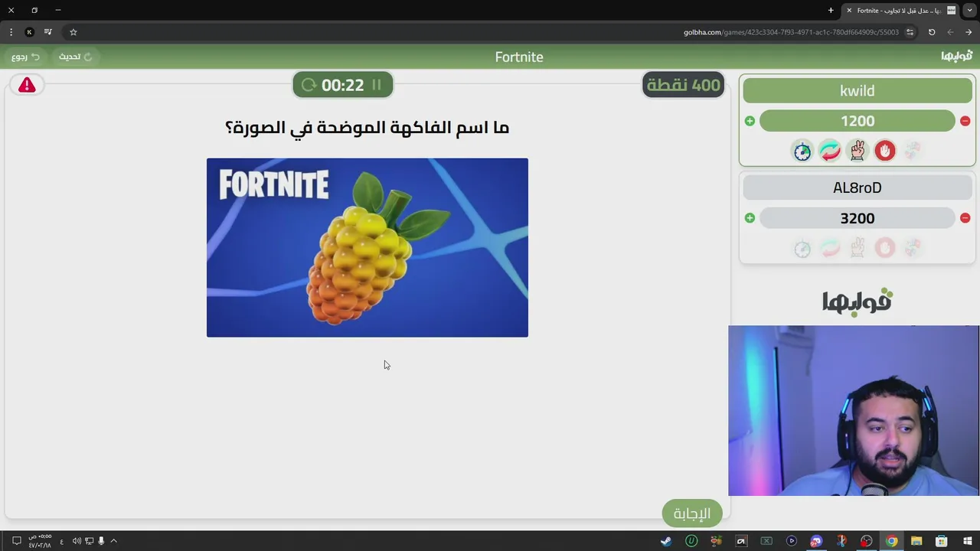Viewport: 980px width, 551px height.
Task: Click the Fortnite category title
Action: tap(519, 57)
